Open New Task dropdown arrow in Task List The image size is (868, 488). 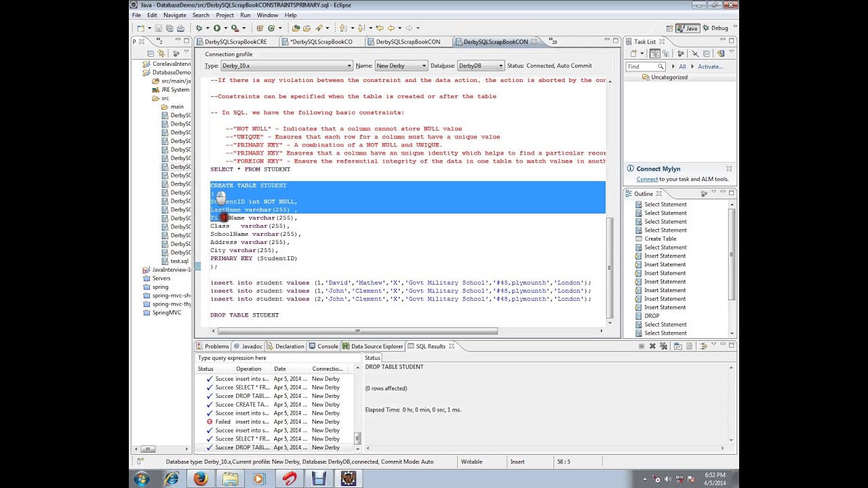pos(642,54)
